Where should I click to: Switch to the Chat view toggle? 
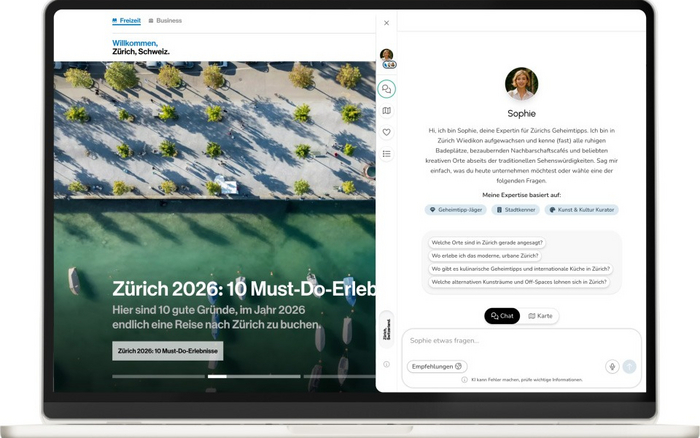point(503,316)
